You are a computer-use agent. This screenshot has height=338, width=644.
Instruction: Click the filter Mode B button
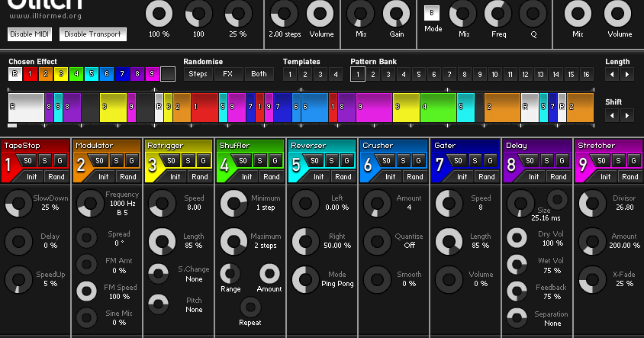432,13
